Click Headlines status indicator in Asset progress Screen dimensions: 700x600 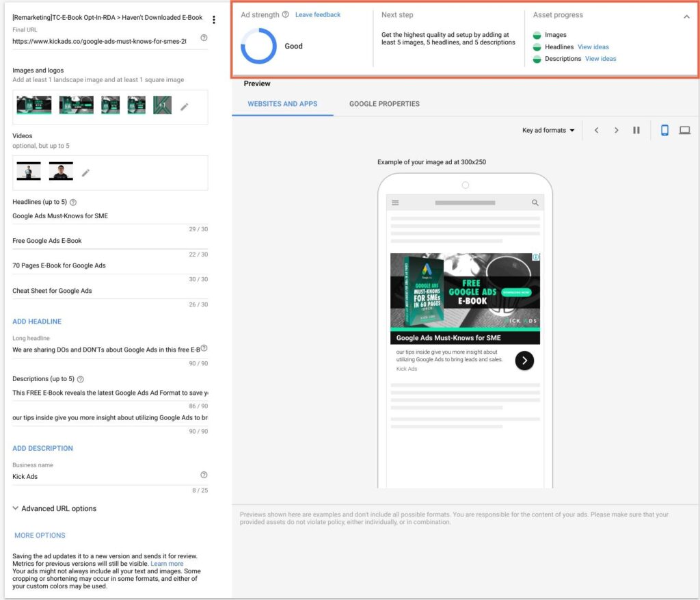[x=537, y=47]
